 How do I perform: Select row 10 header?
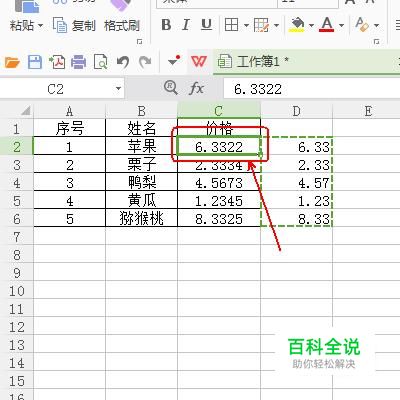point(17,291)
